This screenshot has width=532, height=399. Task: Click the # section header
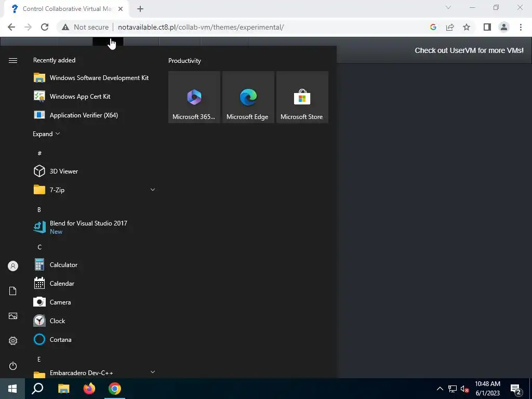click(x=39, y=153)
